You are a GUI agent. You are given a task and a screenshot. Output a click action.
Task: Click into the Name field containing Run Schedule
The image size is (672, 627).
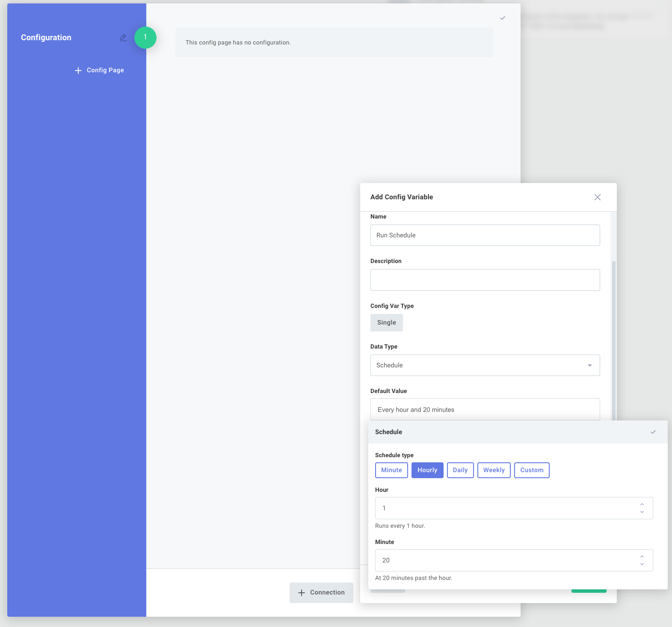(485, 235)
